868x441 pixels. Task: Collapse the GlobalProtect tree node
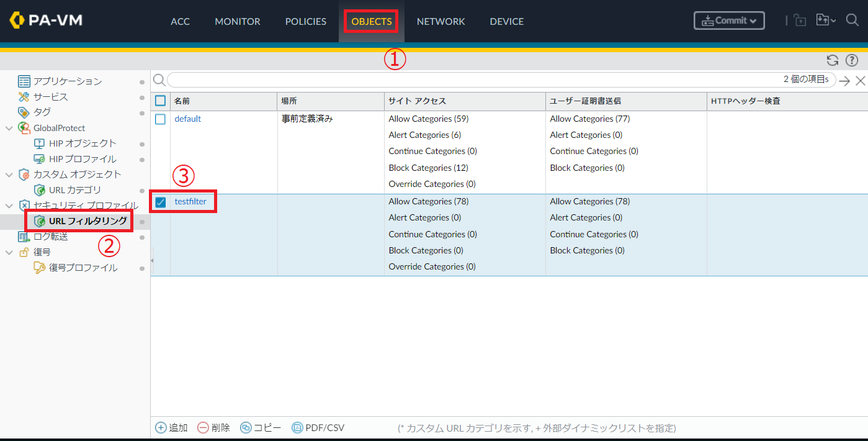9,128
